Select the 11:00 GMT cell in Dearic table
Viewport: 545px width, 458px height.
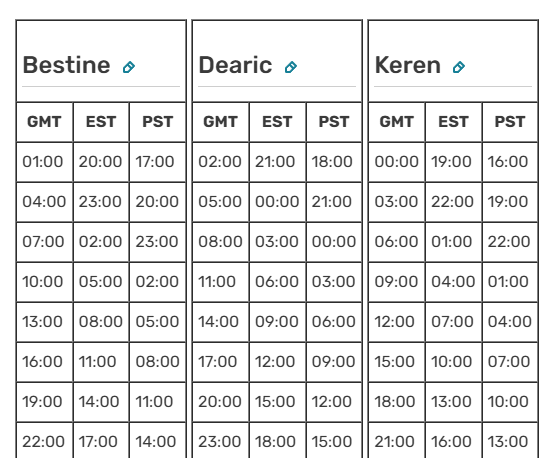click(220, 282)
